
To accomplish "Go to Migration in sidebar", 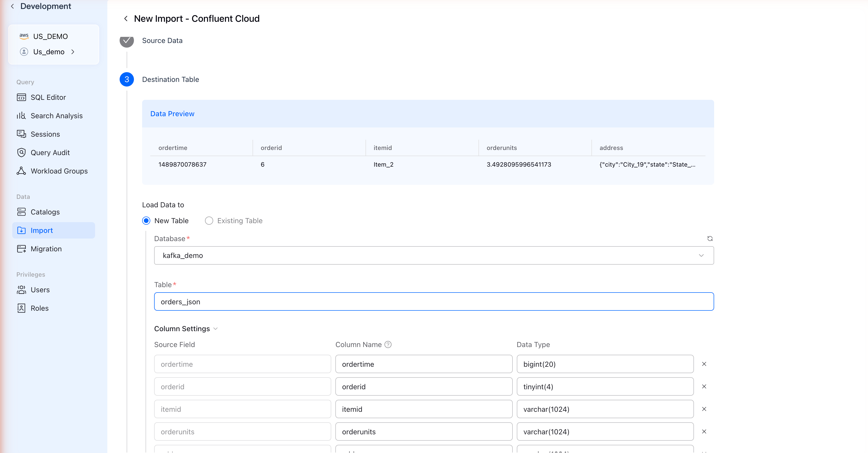I will point(46,249).
